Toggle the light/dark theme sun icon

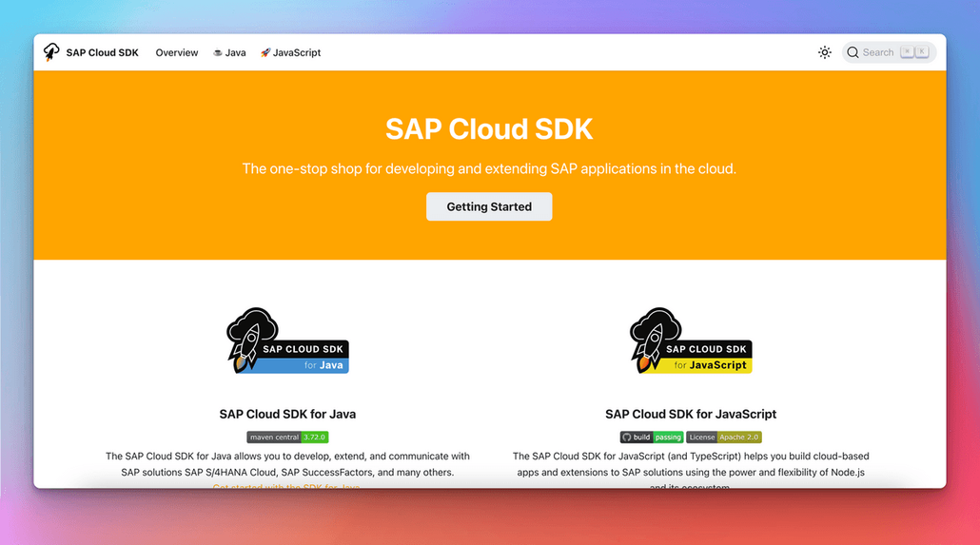pos(825,52)
